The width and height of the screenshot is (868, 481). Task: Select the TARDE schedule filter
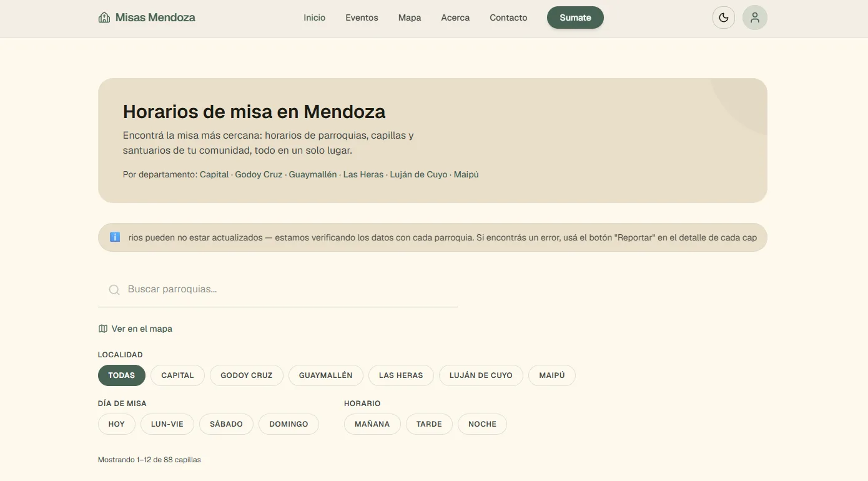click(x=429, y=424)
